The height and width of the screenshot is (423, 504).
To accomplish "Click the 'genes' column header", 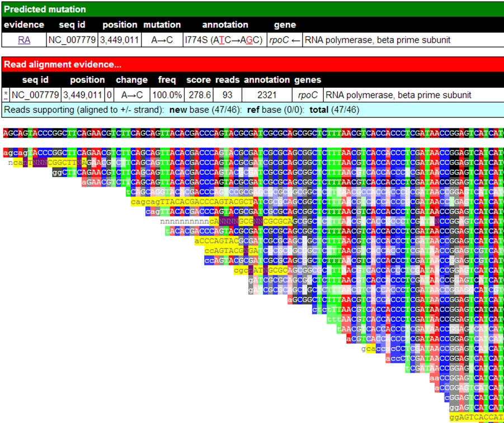I will click(308, 80).
